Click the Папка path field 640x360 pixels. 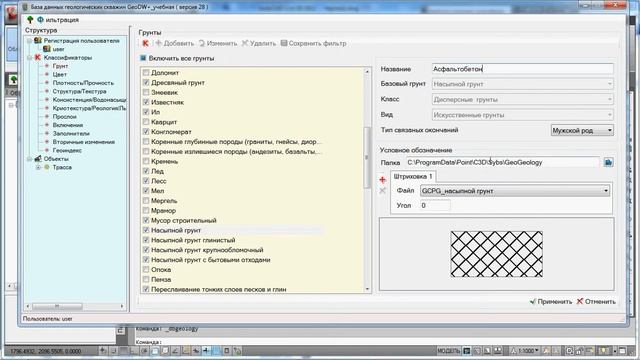tap(502, 162)
